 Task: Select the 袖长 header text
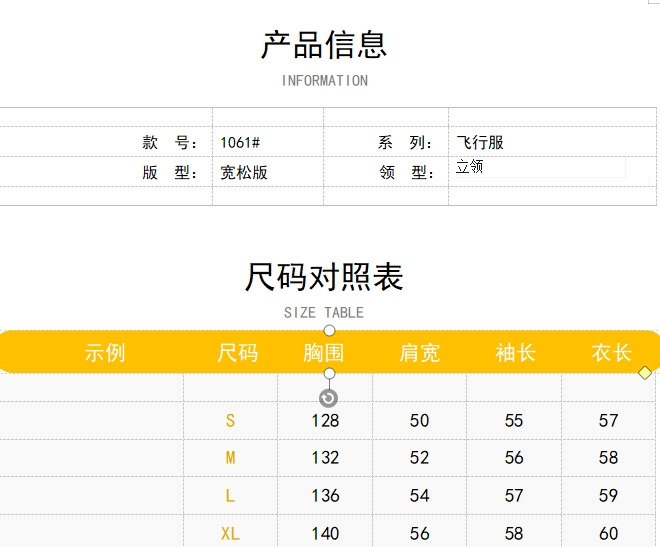click(516, 353)
